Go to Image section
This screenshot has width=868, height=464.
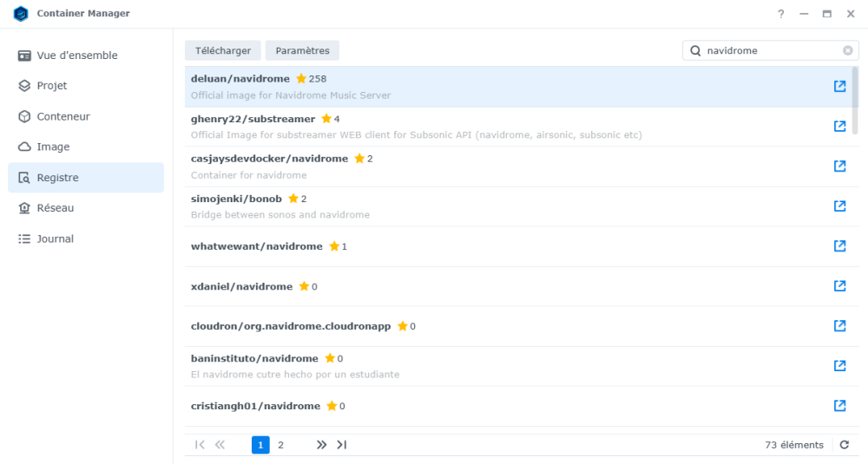point(86,147)
